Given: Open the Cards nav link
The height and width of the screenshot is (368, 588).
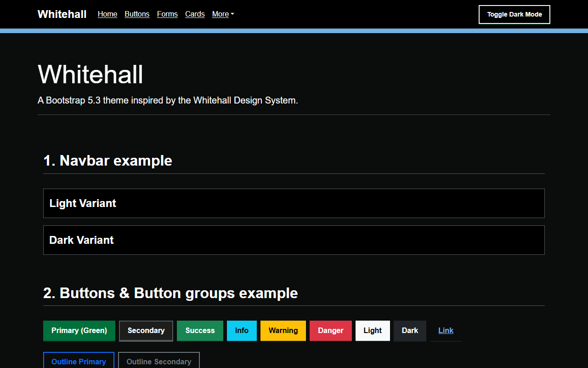Looking at the screenshot, I should point(195,14).
